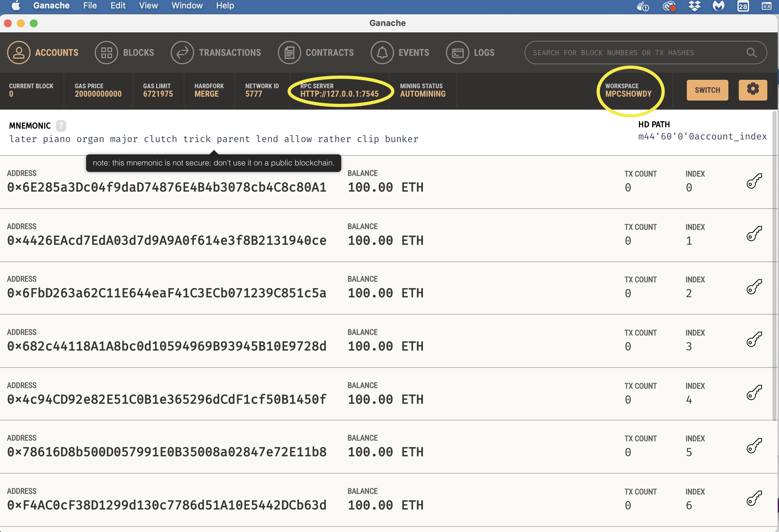Open the Edit menu
This screenshot has width=779, height=532.
pyautogui.click(x=117, y=6)
